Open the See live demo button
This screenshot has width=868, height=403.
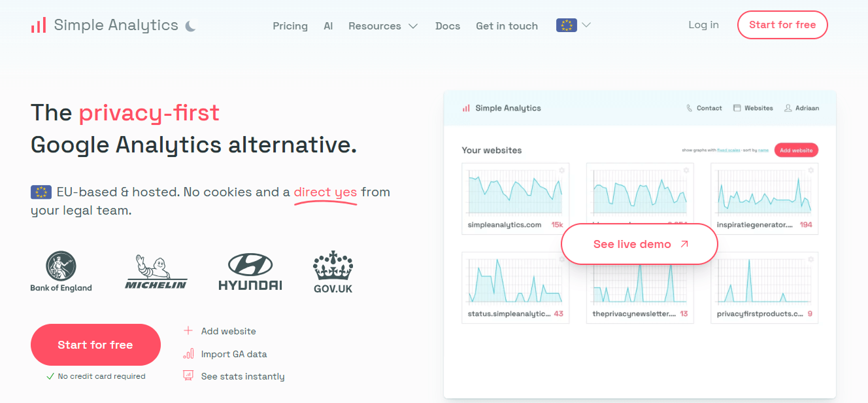(639, 244)
